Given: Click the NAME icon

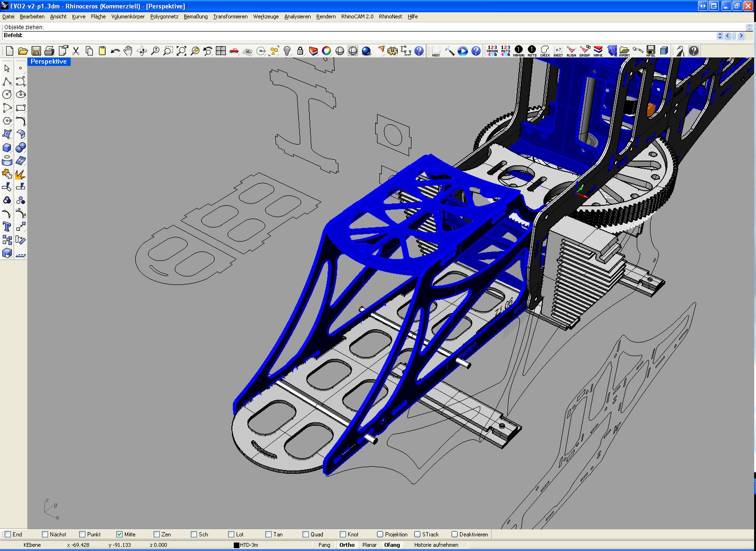Looking at the screenshot, I should pyautogui.click(x=598, y=51).
